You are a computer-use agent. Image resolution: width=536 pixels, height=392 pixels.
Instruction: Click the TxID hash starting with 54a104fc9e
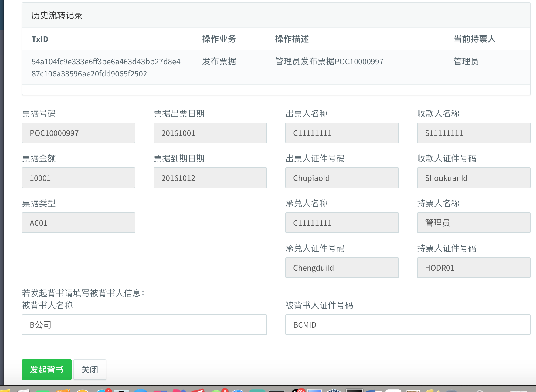106,68
